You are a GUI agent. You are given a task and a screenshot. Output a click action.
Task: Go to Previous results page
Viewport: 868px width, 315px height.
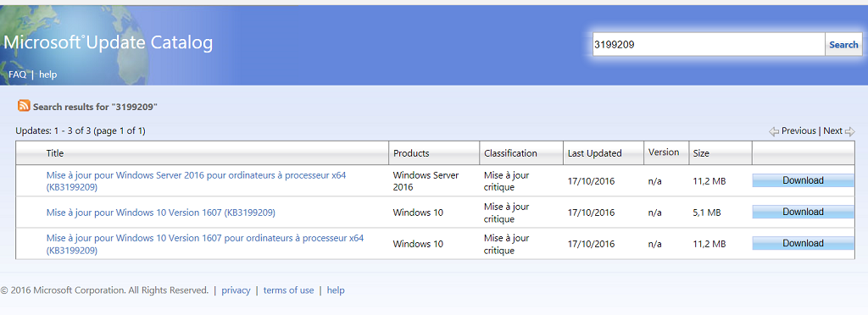pyautogui.click(x=798, y=131)
